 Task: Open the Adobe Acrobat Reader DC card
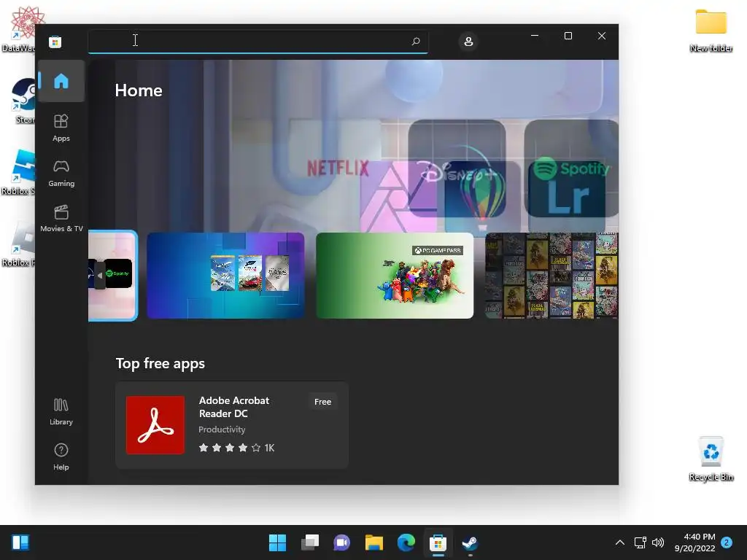[232, 425]
